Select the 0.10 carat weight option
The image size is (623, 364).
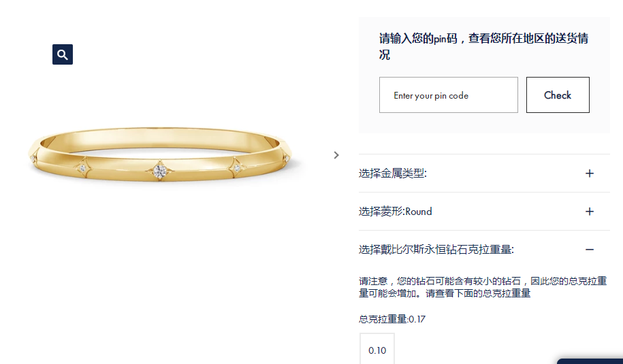(377, 348)
